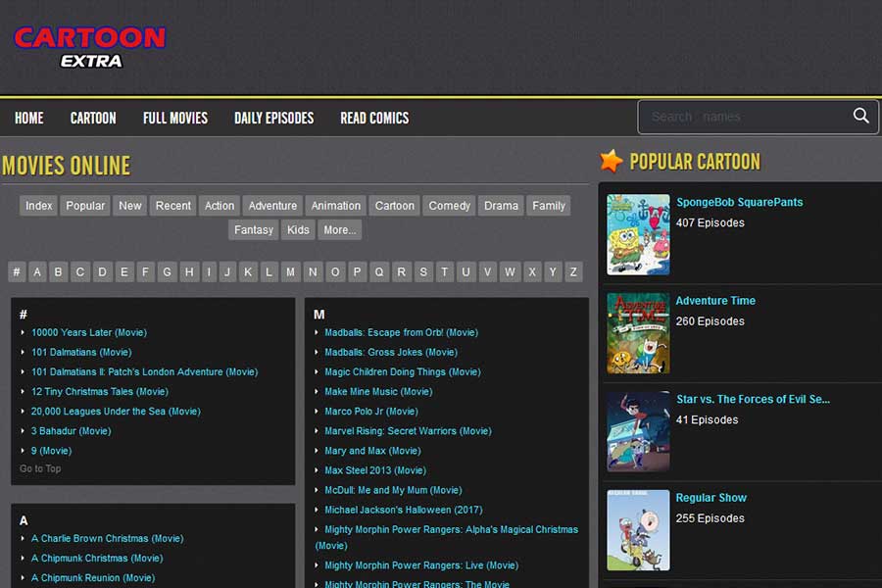Filter by Drama genre
882x588 pixels.
point(501,206)
